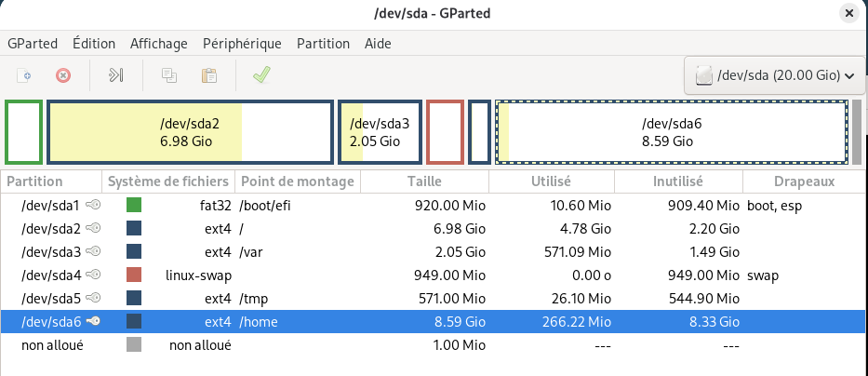Select the /dev/sda2 block in disk map
The image size is (868, 376).
[190, 132]
